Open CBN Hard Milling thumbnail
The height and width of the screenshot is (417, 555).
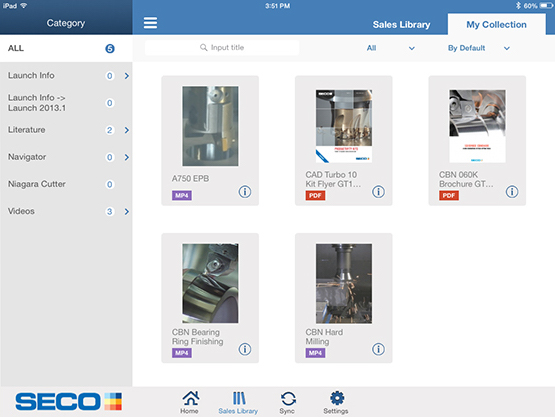pyautogui.click(x=344, y=283)
